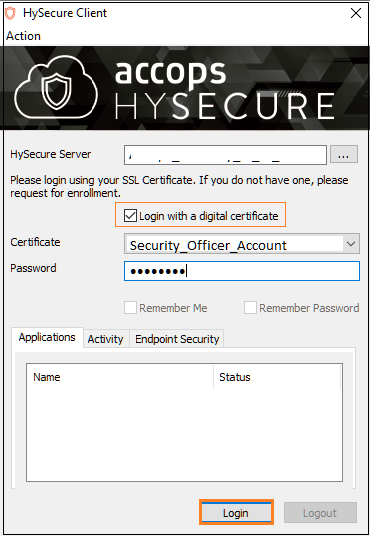Screen dimensions: 370x536
Task: Tick the Remember Password checkbox
Action: (250, 308)
